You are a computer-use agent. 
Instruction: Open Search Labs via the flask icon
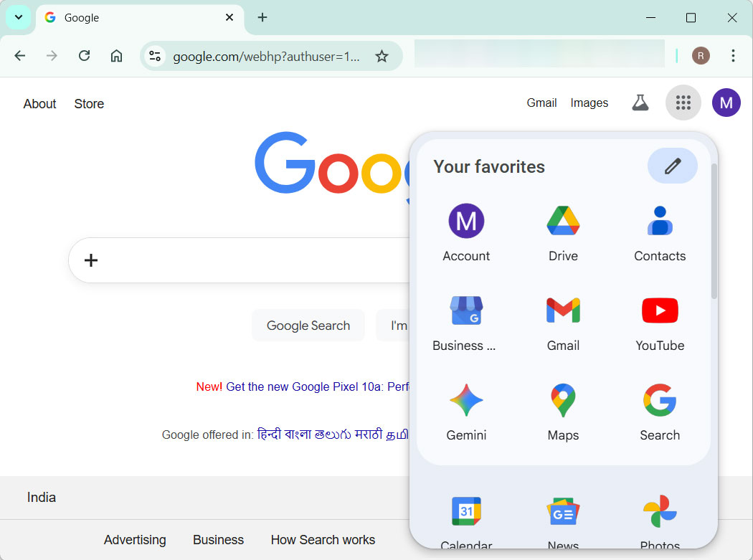click(x=640, y=102)
